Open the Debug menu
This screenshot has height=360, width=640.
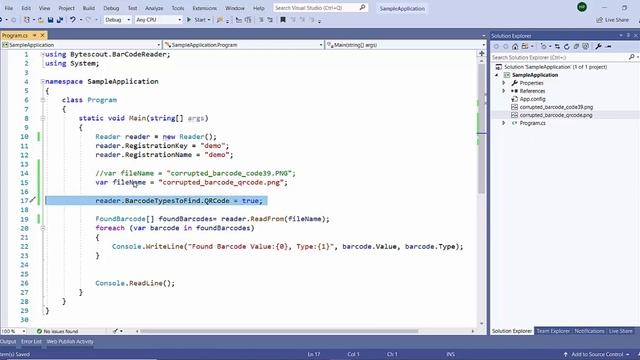tap(111, 8)
